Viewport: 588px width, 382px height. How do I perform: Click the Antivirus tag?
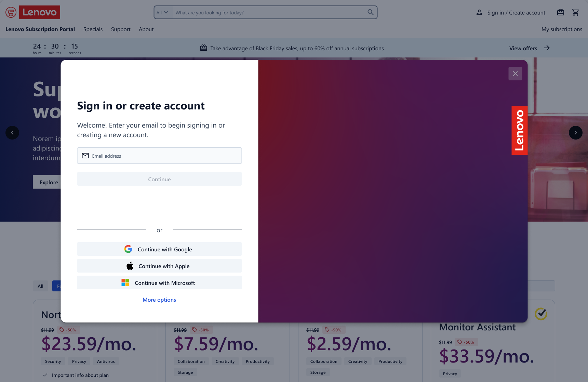point(106,361)
